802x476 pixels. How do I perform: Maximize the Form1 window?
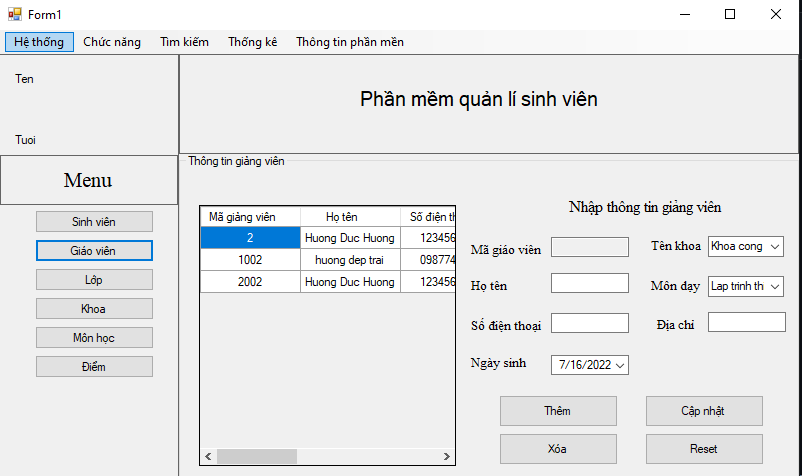pos(730,14)
